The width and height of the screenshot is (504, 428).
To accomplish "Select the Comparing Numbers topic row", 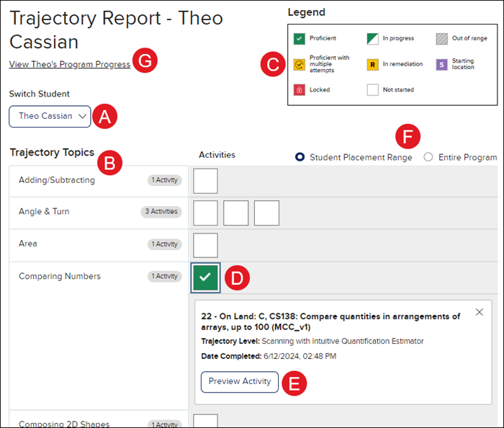I will tap(60, 276).
